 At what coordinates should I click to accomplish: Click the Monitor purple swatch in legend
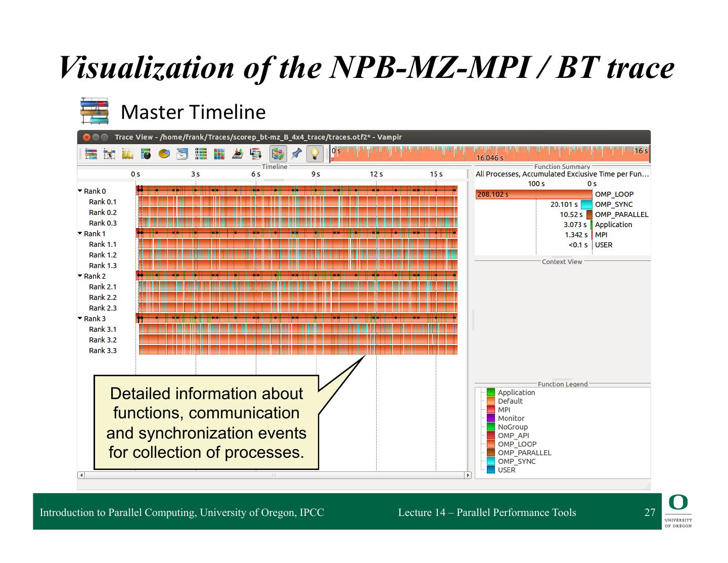[x=490, y=418]
